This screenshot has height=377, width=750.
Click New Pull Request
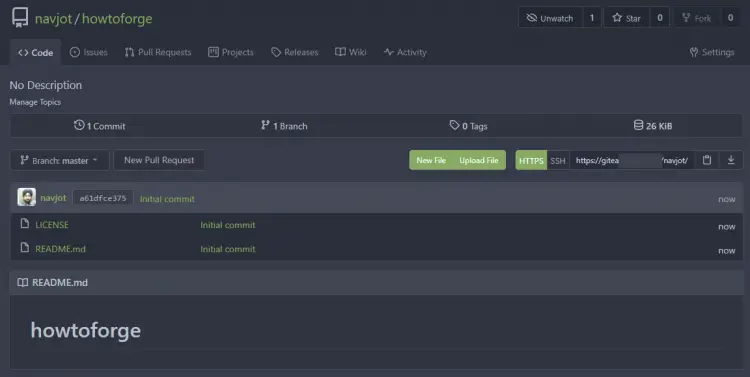click(x=159, y=160)
